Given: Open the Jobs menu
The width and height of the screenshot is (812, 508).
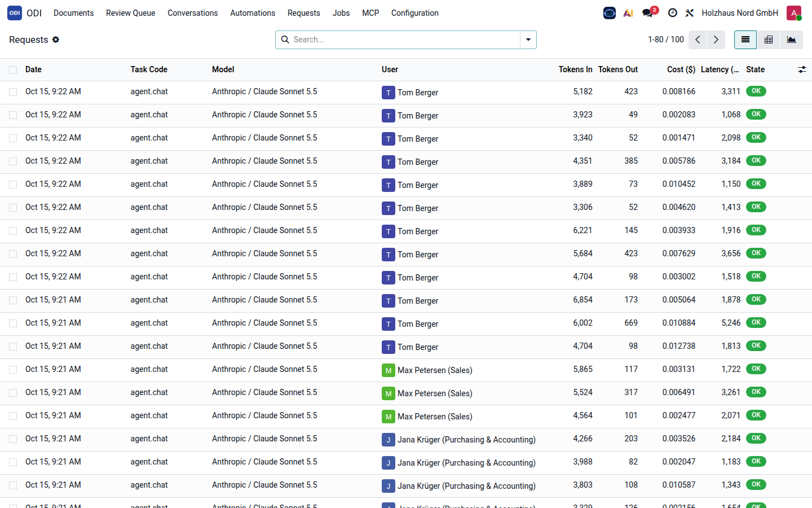Looking at the screenshot, I should point(341,13).
